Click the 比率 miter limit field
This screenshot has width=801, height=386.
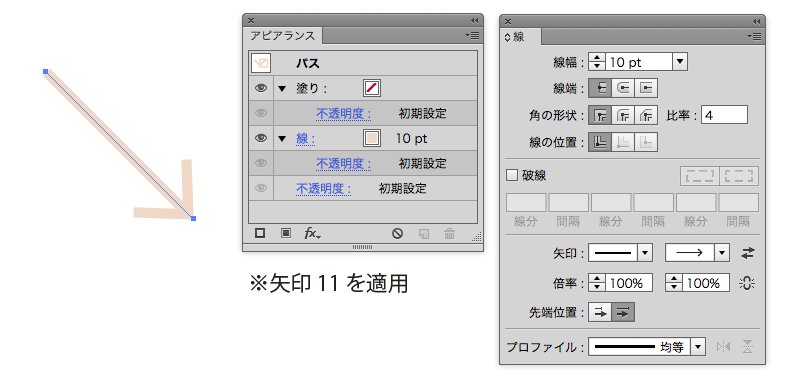pos(724,115)
